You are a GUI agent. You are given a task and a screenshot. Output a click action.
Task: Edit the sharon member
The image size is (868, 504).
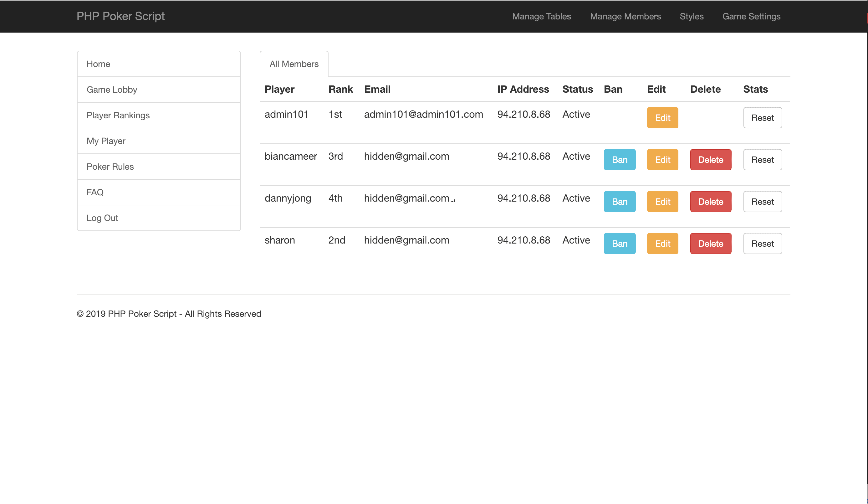coord(662,244)
